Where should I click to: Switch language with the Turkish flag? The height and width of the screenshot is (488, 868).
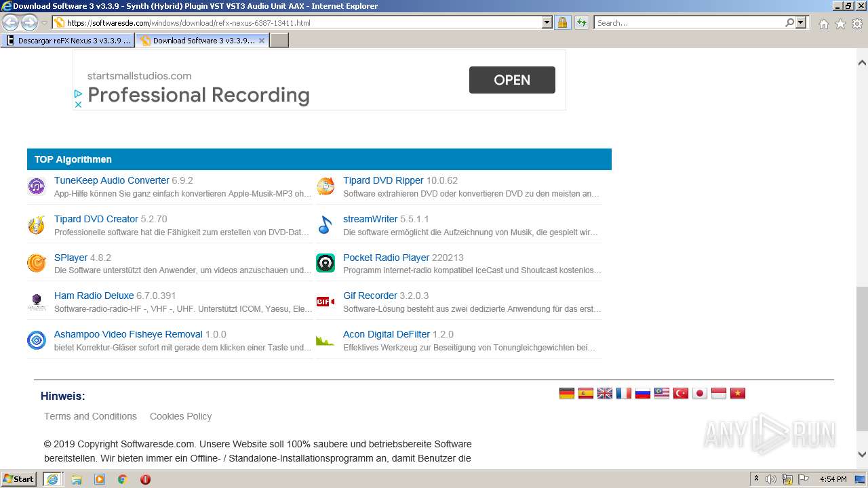(681, 393)
